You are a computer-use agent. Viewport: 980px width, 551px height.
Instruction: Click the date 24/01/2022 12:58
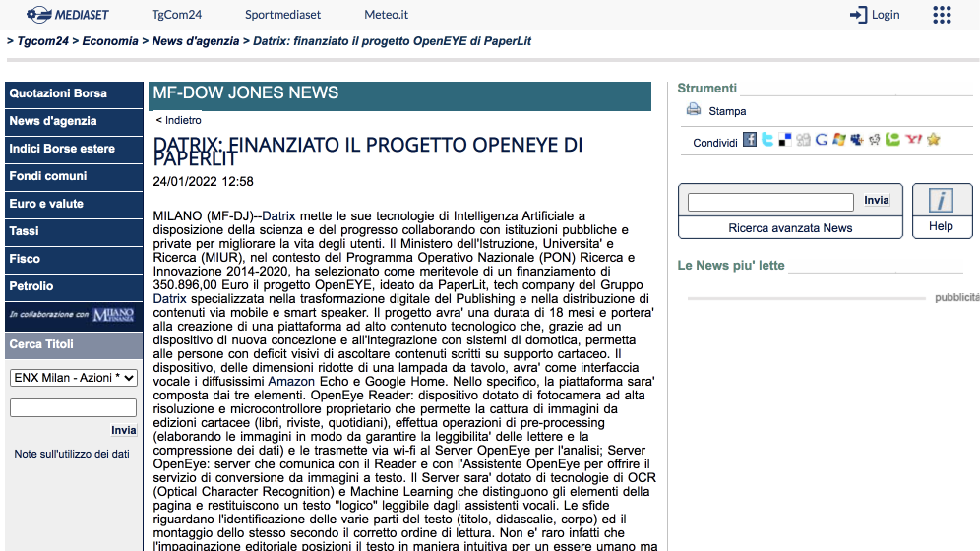click(x=203, y=182)
